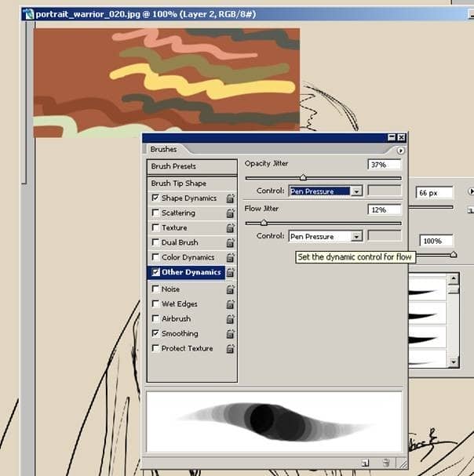Click the document icon in title bar
The width and height of the screenshot is (474, 476).
pos(28,14)
